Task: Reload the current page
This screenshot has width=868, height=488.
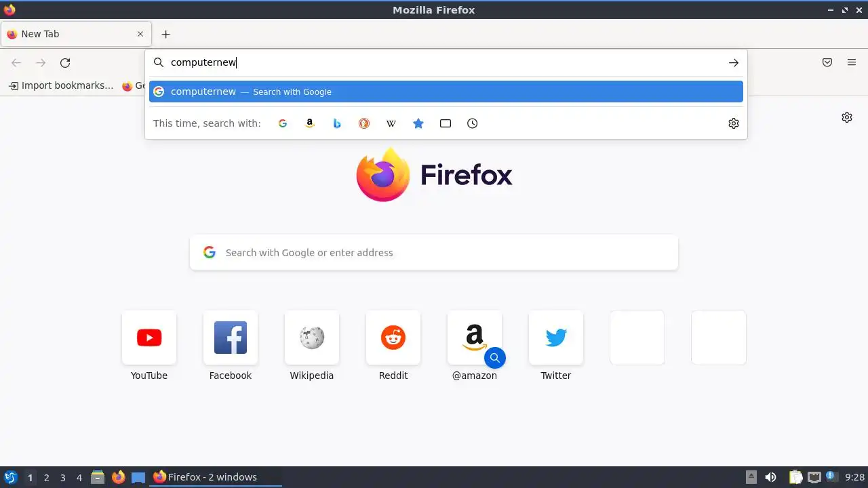Action: [x=65, y=63]
